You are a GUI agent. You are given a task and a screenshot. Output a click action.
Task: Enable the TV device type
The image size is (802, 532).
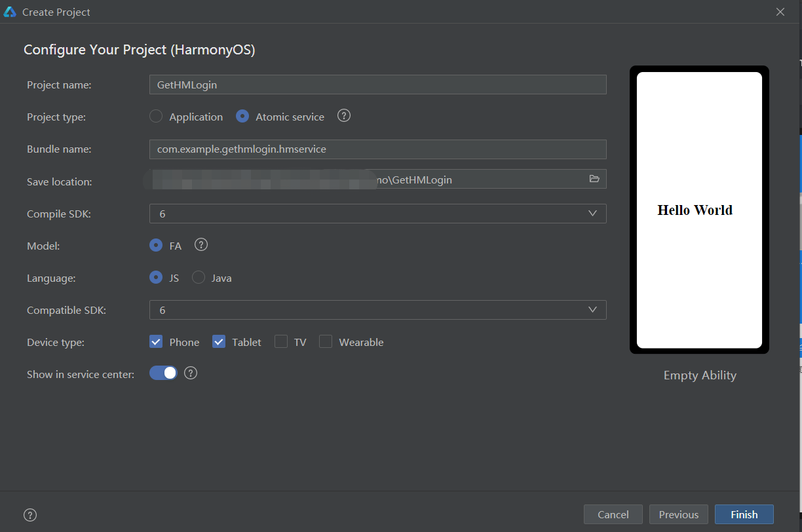point(281,341)
